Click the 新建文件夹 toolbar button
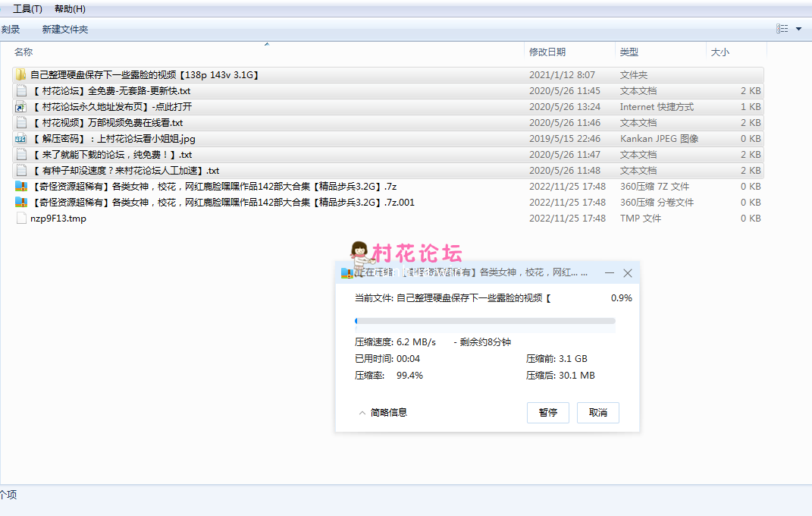This screenshot has height=516, width=812. pyautogui.click(x=65, y=30)
